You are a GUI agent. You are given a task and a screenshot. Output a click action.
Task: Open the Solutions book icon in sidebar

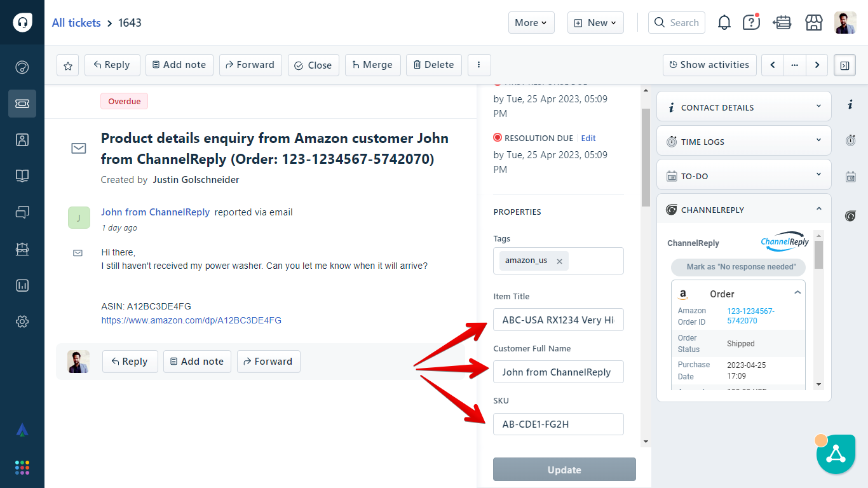tap(22, 176)
